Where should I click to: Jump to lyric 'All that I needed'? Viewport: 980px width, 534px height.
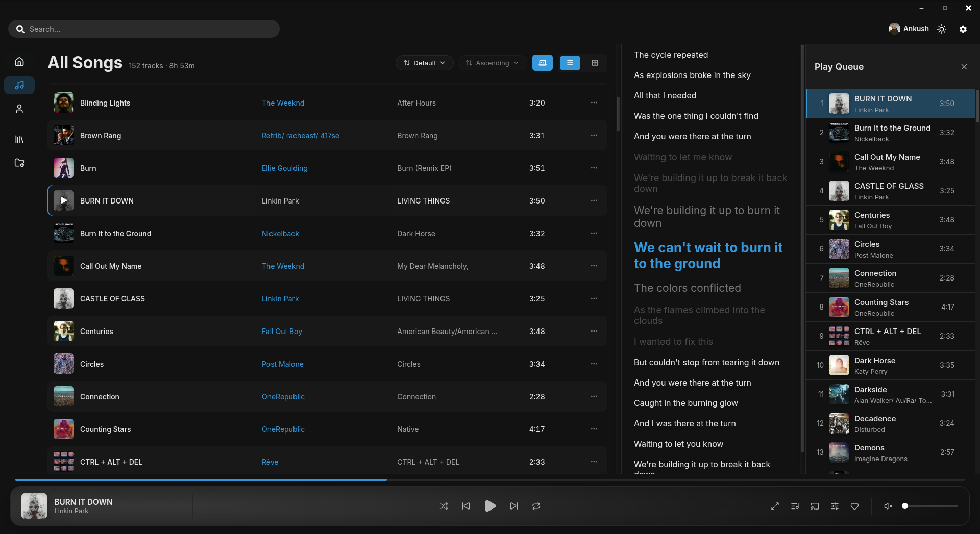(665, 95)
